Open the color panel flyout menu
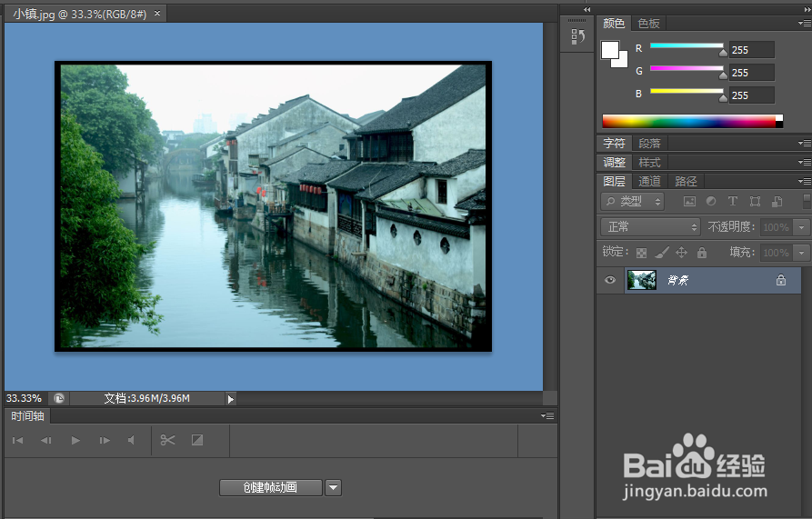The height and width of the screenshot is (519, 812). click(x=804, y=24)
